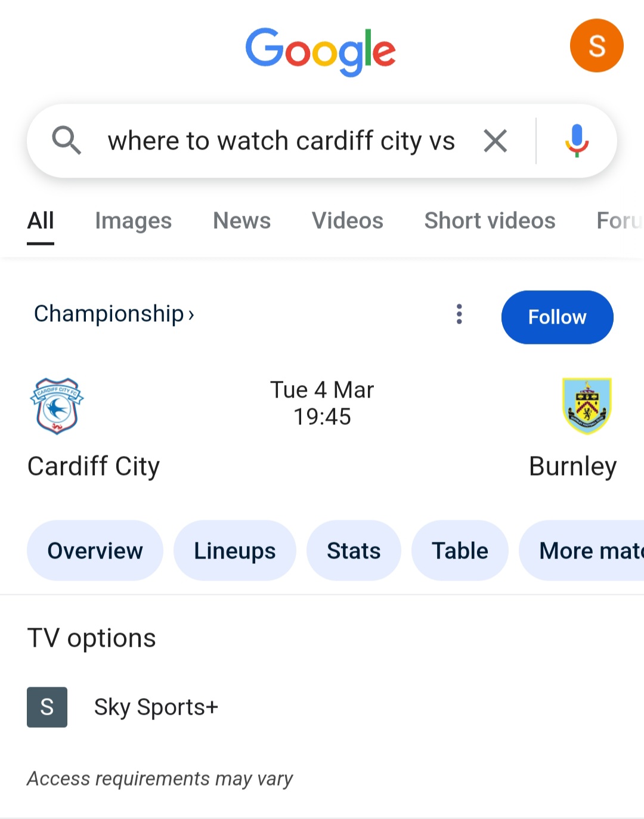The image size is (644, 819).
Task: Select the Lineups chip
Action: pos(234,551)
